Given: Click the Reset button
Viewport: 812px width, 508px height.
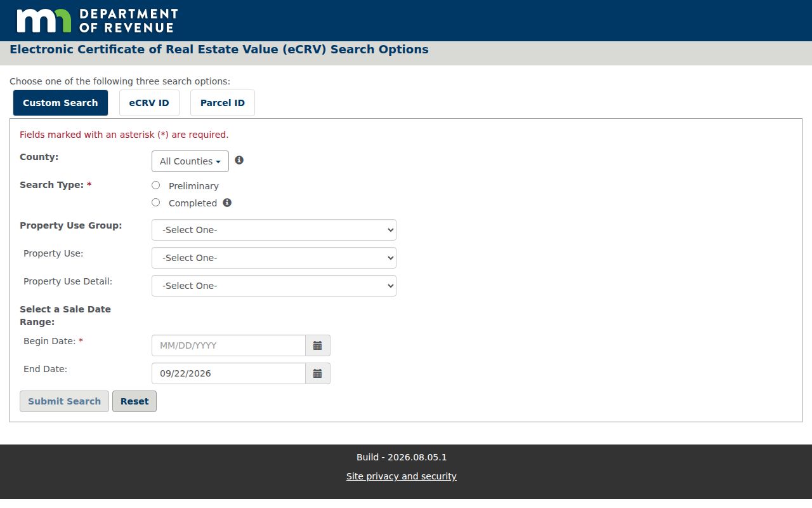Looking at the screenshot, I should [x=134, y=401].
